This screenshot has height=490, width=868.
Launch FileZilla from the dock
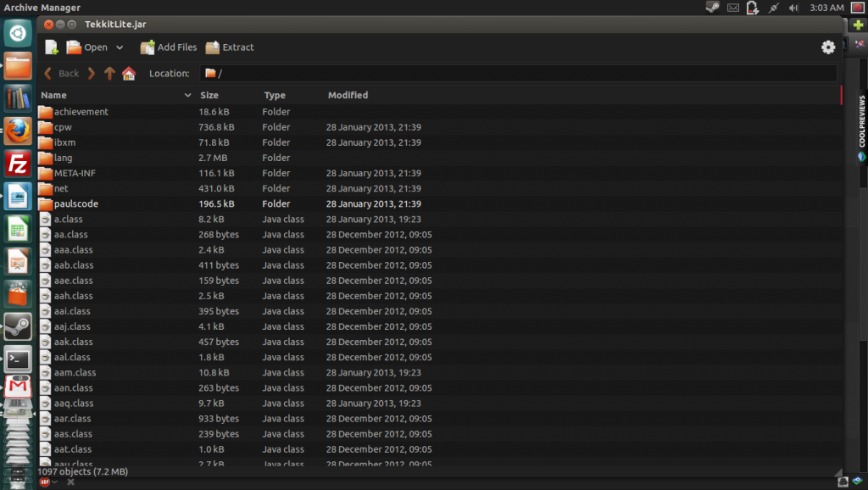(x=18, y=164)
